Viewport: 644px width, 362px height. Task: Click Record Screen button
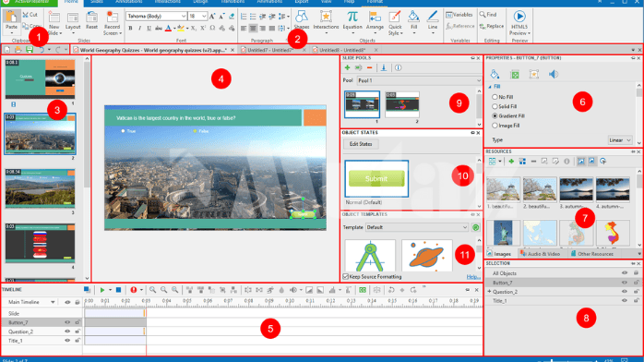(112, 22)
